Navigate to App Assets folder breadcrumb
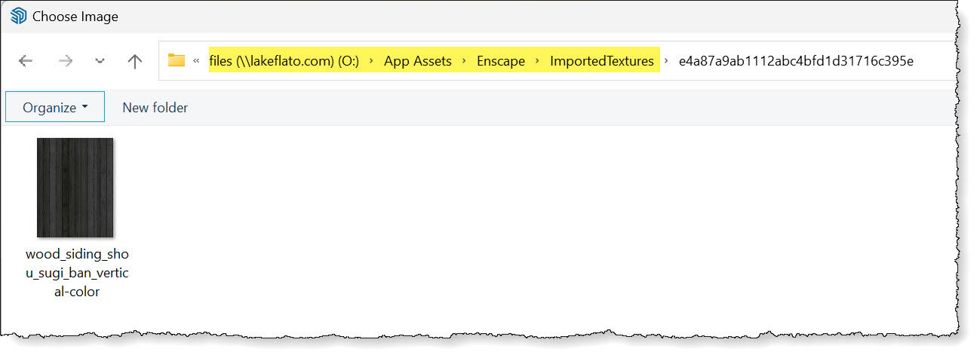 coord(418,61)
